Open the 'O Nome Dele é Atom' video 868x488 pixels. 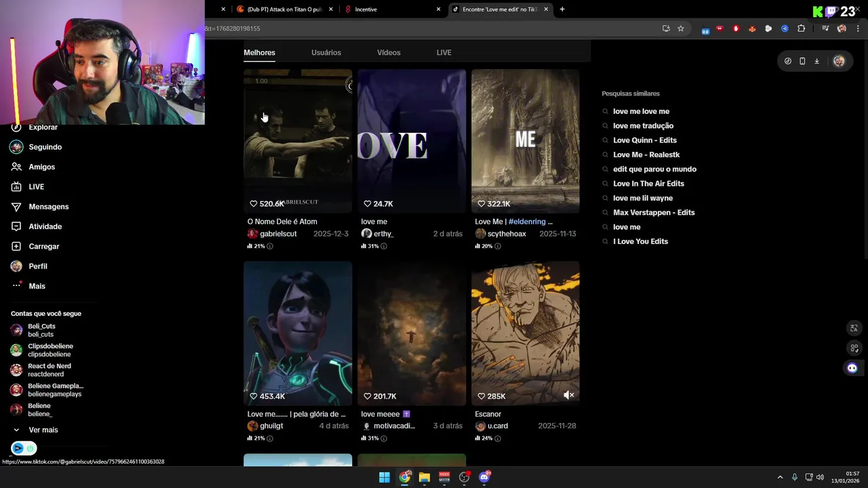coord(298,141)
